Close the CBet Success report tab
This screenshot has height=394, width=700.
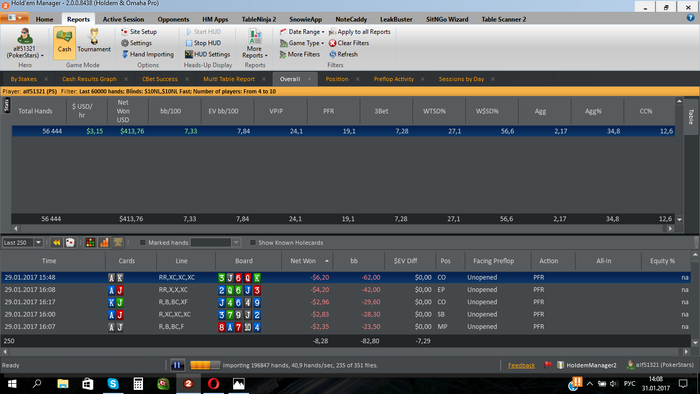[187, 79]
